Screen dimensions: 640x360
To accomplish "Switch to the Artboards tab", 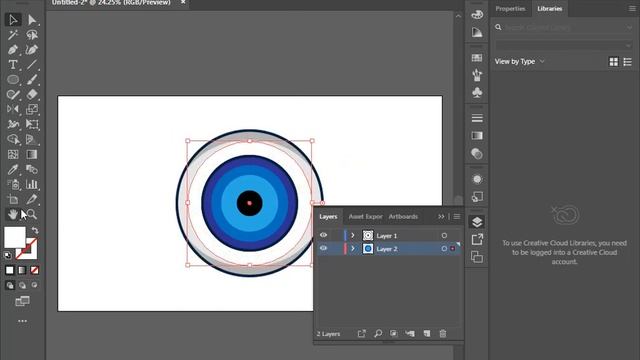I will 403,217.
